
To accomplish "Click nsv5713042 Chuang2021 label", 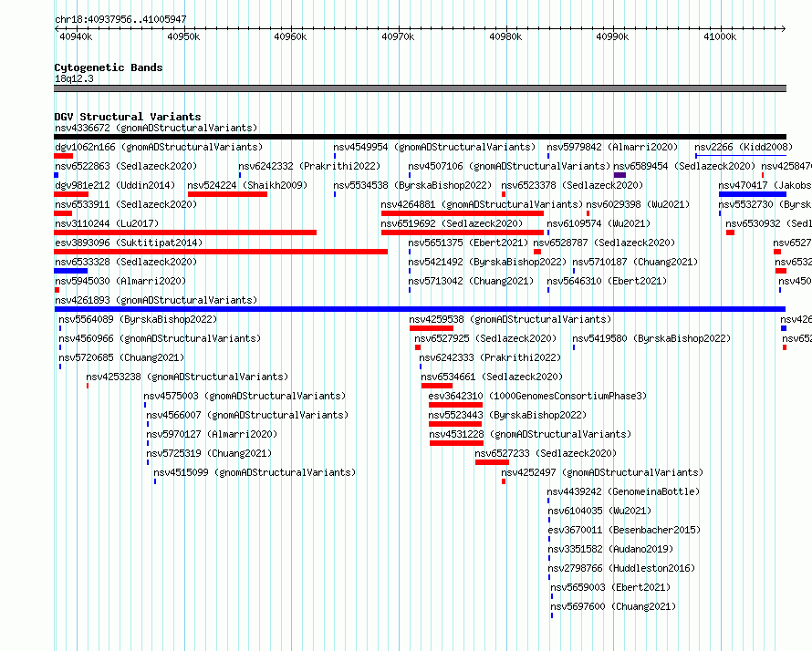I will [471, 281].
